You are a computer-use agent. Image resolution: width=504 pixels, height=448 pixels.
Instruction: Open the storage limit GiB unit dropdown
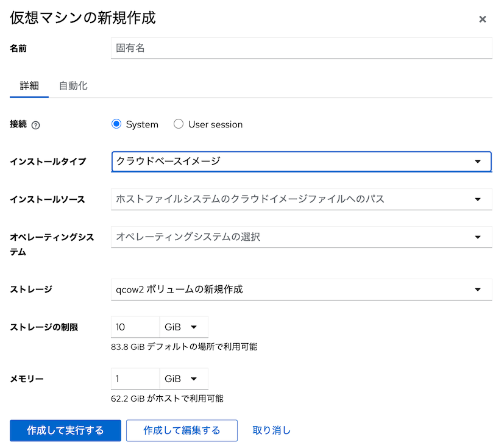[184, 327]
